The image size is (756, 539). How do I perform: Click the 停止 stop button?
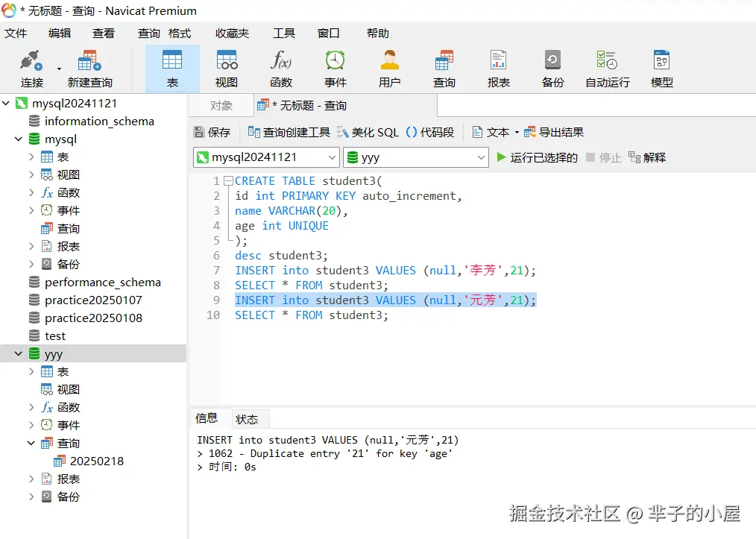click(x=604, y=157)
